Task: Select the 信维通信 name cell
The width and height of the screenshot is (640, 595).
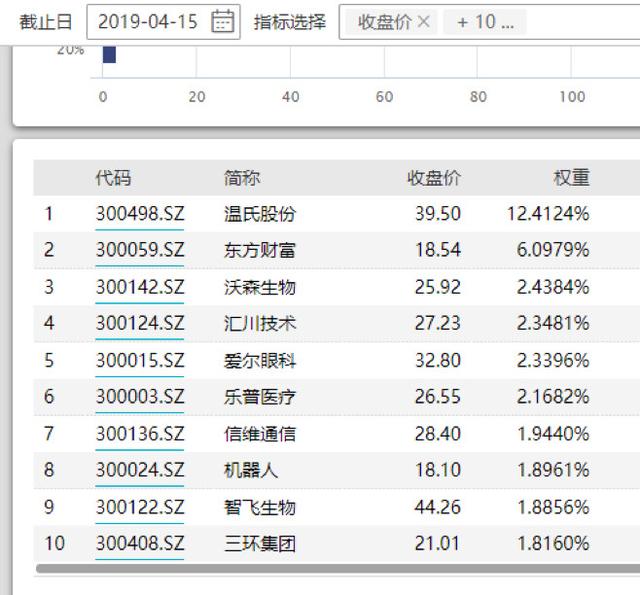Action: point(260,433)
